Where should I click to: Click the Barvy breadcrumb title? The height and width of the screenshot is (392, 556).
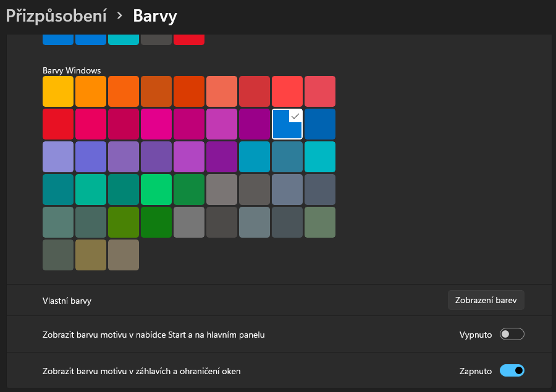pyautogui.click(x=155, y=16)
